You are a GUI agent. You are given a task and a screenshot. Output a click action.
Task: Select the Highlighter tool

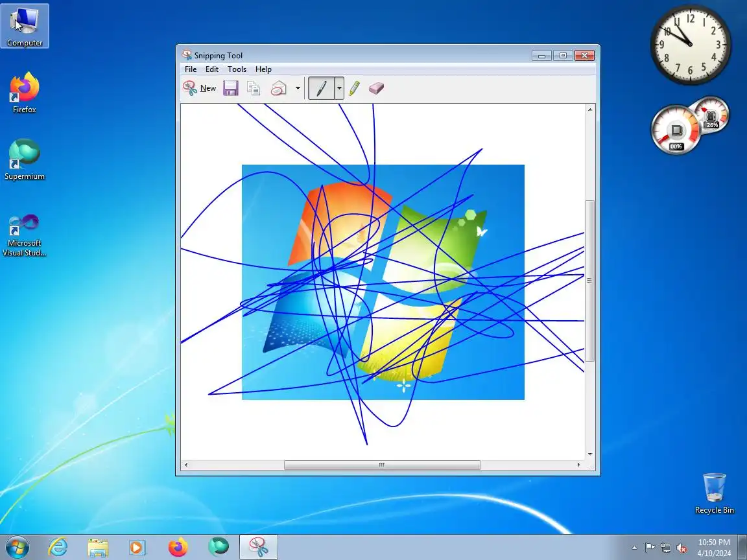(355, 88)
